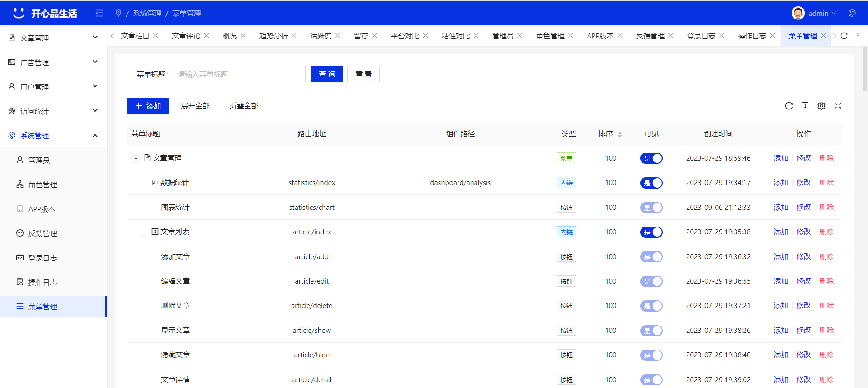
Task: Open the tab bar more options icon
Action: pos(858,36)
